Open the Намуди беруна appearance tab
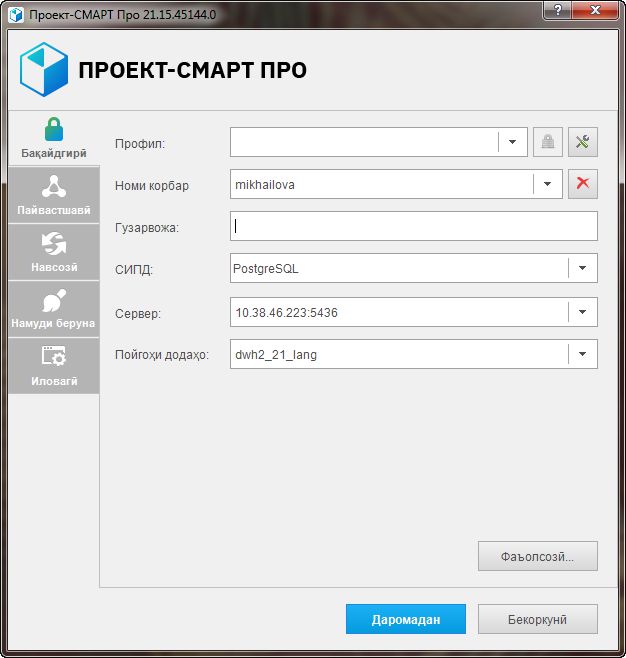This screenshot has width=626, height=658. [54, 309]
